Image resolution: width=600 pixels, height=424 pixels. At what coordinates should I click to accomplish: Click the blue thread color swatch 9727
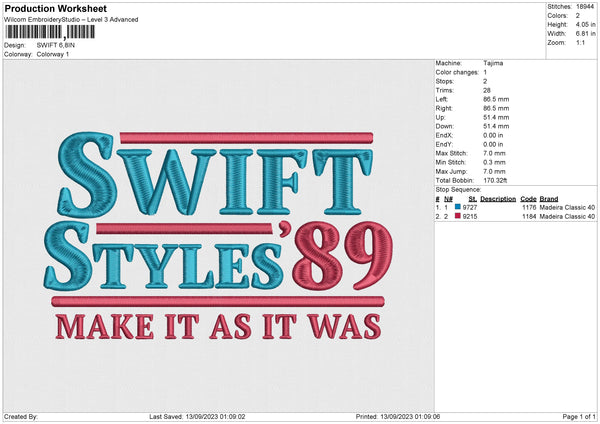[x=458, y=207]
